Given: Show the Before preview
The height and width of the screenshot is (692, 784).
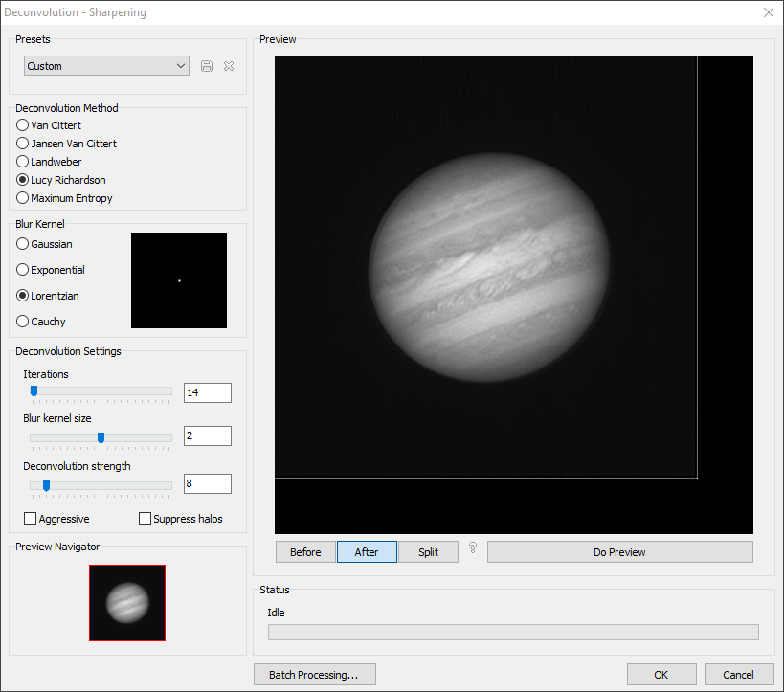Looking at the screenshot, I should (305, 552).
